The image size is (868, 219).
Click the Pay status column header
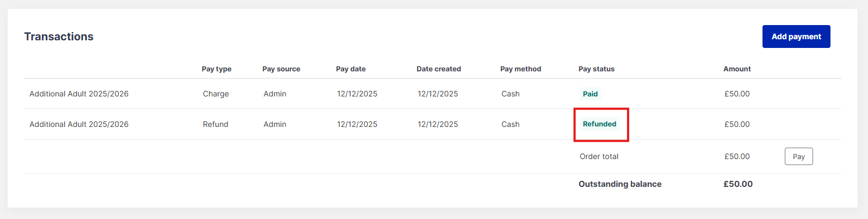pyautogui.click(x=596, y=69)
